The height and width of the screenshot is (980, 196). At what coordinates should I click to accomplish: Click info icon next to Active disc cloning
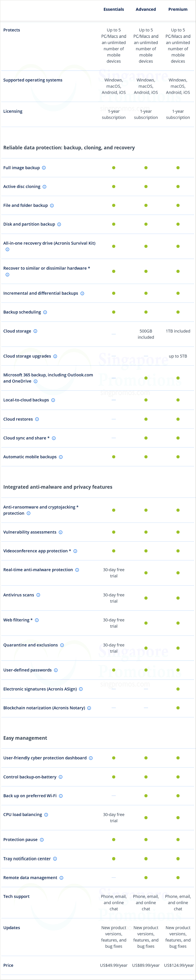[44, 187]
